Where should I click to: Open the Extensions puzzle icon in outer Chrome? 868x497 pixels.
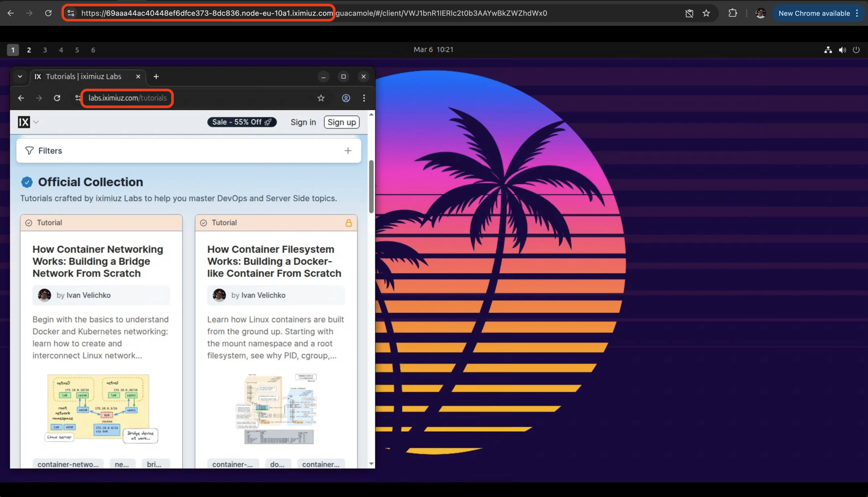(x=733, y=13)
